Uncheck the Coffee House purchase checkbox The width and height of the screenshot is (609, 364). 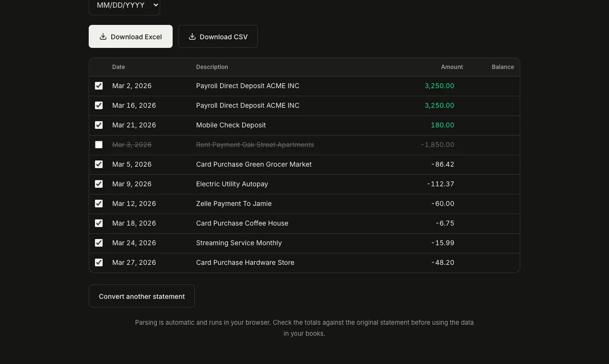click(x=99, y=223)
